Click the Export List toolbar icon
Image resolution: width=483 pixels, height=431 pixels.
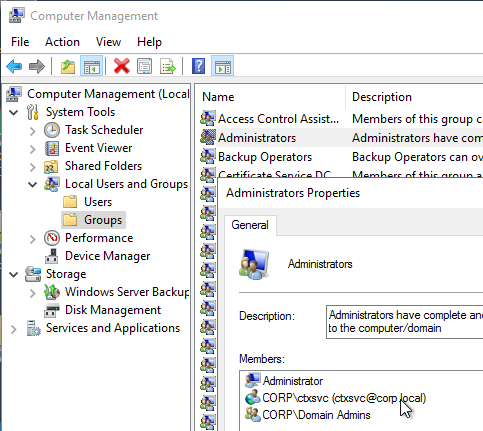point(168,66)
